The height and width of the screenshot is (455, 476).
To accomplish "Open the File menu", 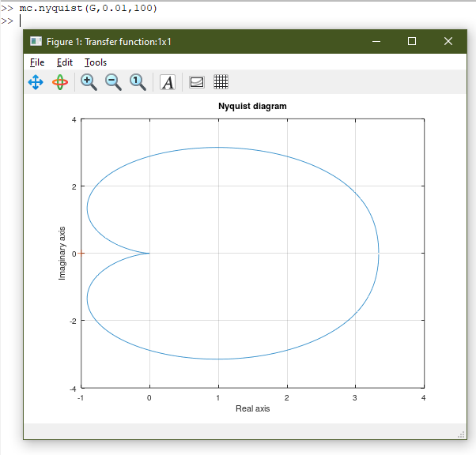I will coord(37,62).
